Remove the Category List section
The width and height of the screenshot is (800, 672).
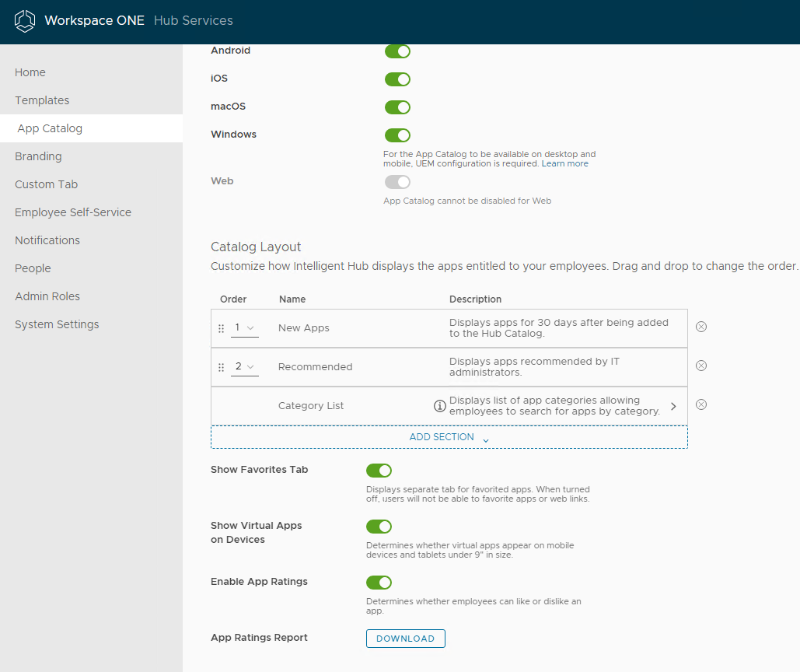701,404
